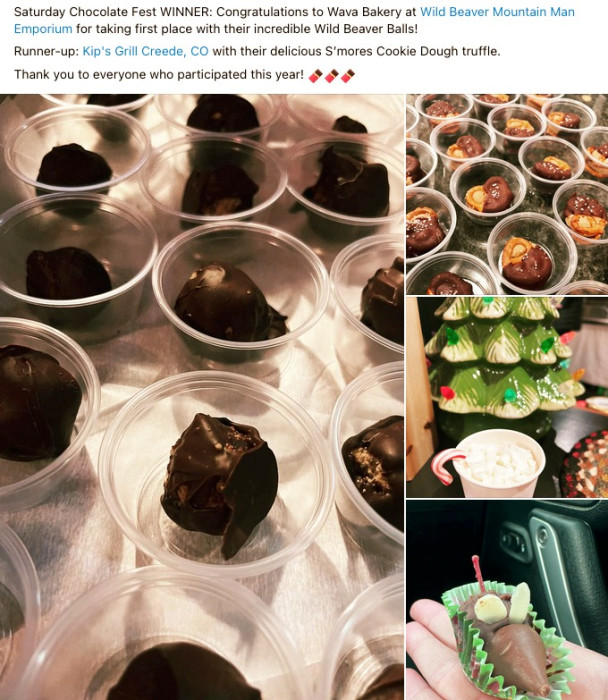Click the last chocolate bar emoji
This screenshot has width=608, height=700.
tap(348, 75)
